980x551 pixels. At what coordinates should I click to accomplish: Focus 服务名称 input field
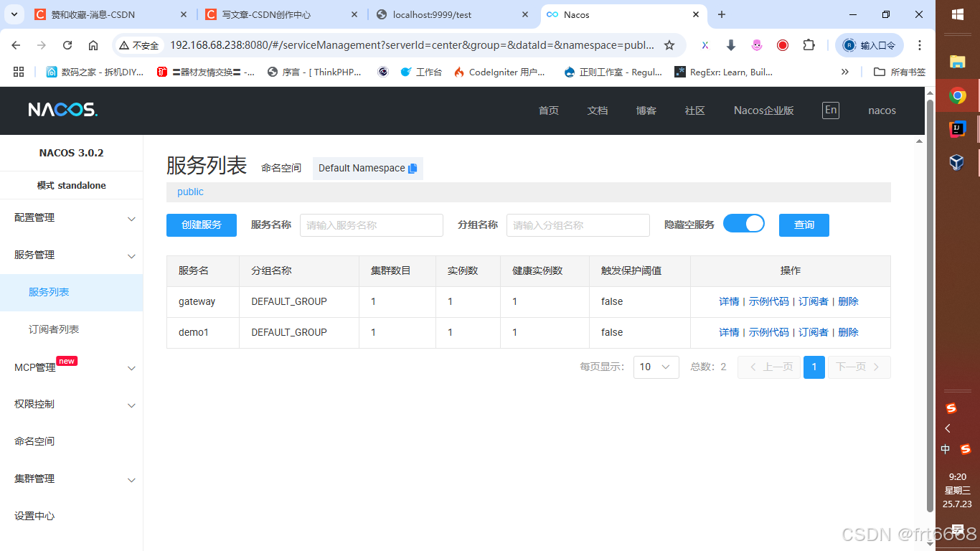372,225
